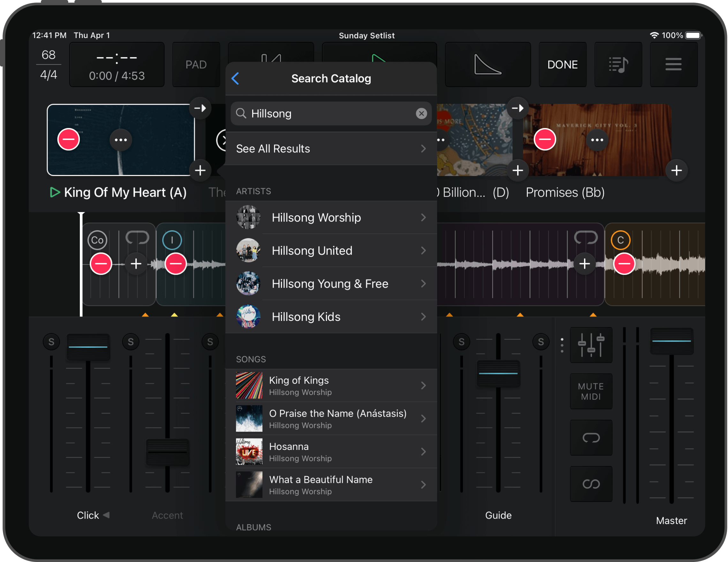The height and width of the screenshot is (562, 728).
Task: Open more options for Promises (Bb)
Action: tap(597, 140)
